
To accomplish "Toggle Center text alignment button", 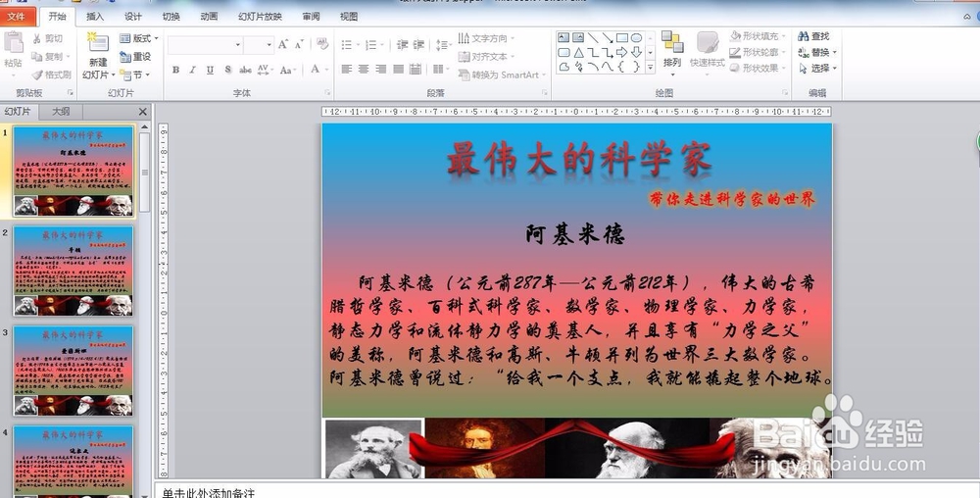I will pos(364,70).
